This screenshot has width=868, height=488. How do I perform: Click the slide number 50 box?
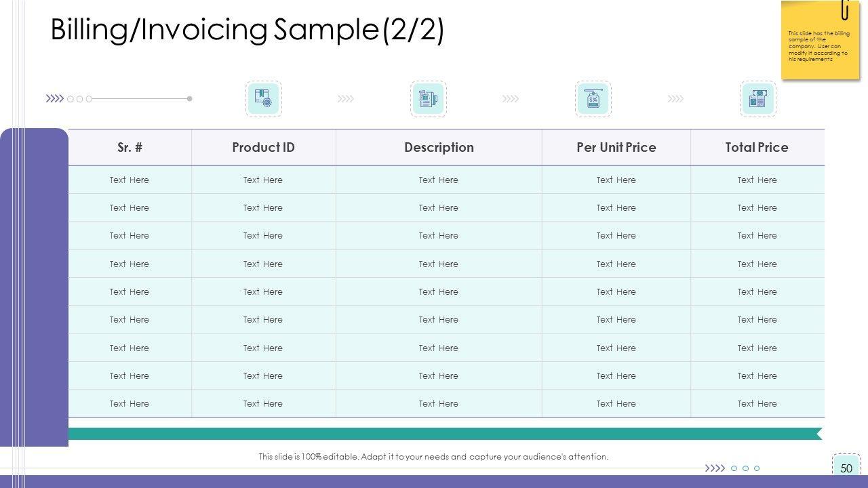click(846, 468)
